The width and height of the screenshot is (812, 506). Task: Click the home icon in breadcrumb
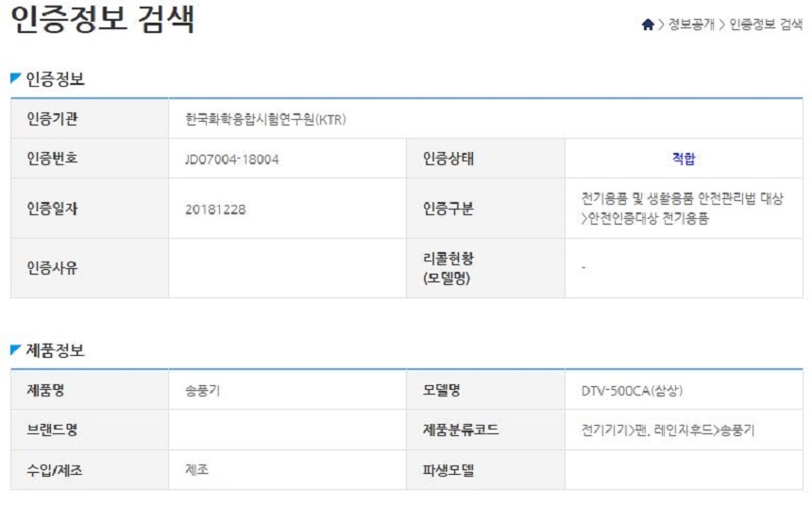(x=648, y=25)
